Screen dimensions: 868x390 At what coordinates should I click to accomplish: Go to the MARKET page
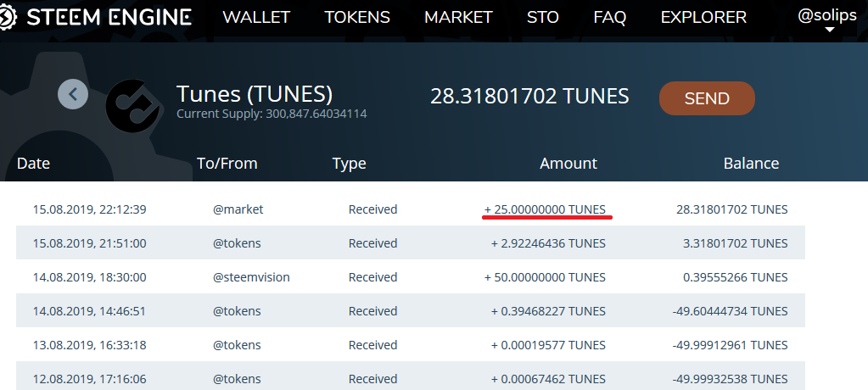click(458, 17)
